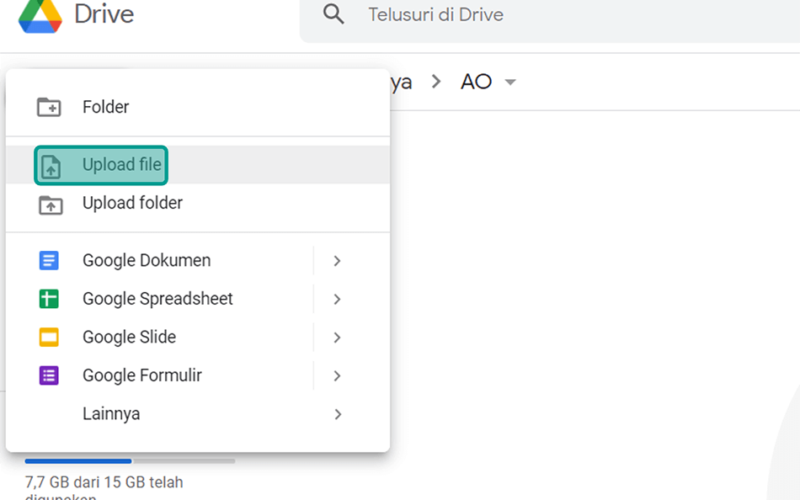
Task: Click the Upload folder icon
Action: tap(51, 205)
